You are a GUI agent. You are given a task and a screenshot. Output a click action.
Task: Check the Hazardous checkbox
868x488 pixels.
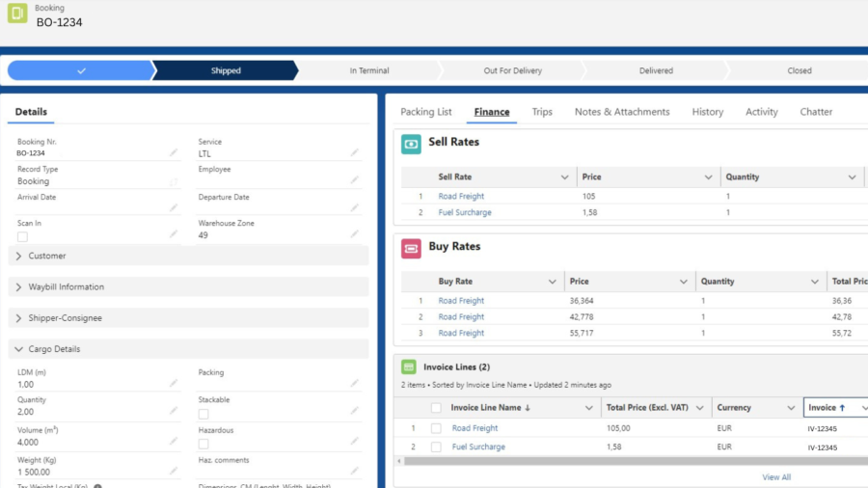[x=203, y=444]
